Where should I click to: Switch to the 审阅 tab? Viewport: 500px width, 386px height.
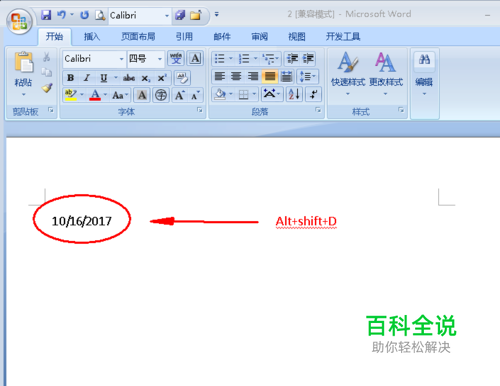[x=259, y=36]
